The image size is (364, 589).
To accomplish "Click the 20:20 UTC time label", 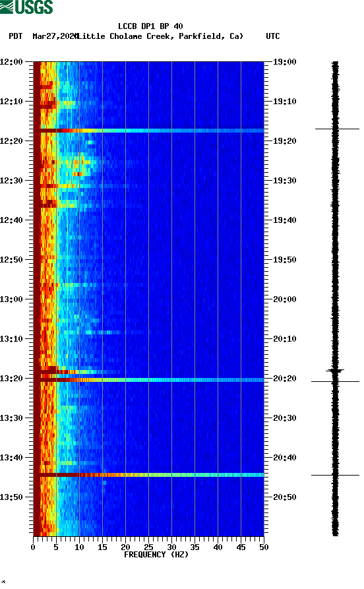I will coord(284,379).
